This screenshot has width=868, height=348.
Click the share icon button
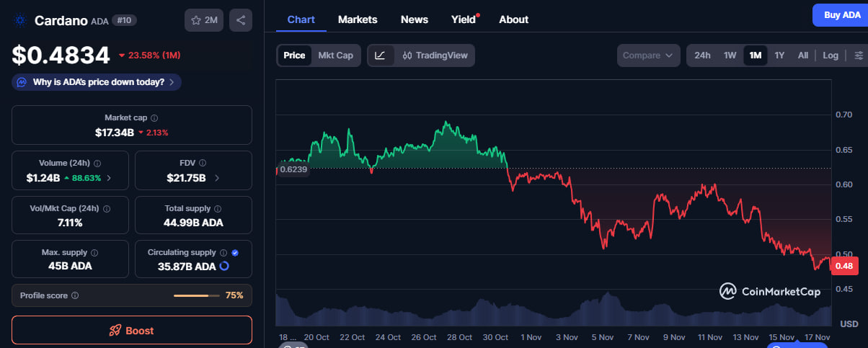pos(241,20)
